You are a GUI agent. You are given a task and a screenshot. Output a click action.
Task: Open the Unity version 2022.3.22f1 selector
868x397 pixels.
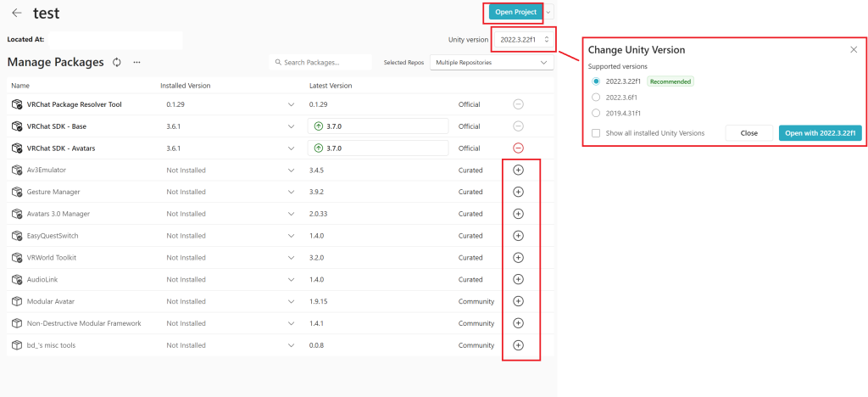525,40
